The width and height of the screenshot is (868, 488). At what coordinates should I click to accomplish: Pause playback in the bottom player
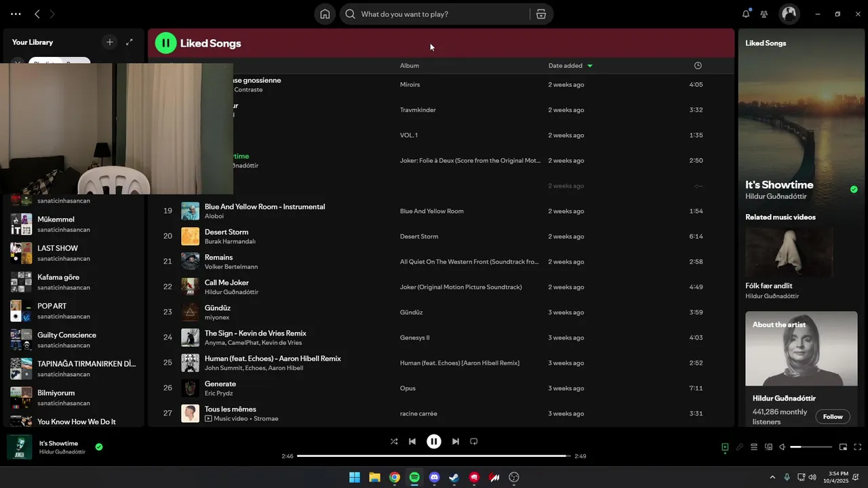(434, 441)
